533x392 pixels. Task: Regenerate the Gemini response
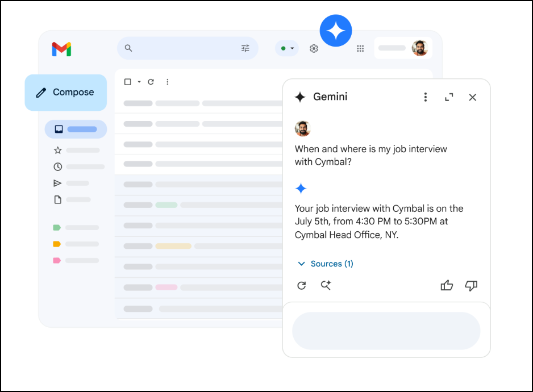[302, 286]
